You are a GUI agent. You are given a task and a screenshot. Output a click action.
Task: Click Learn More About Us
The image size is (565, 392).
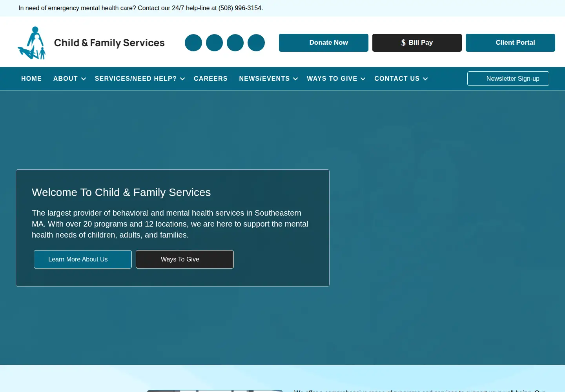83,260
